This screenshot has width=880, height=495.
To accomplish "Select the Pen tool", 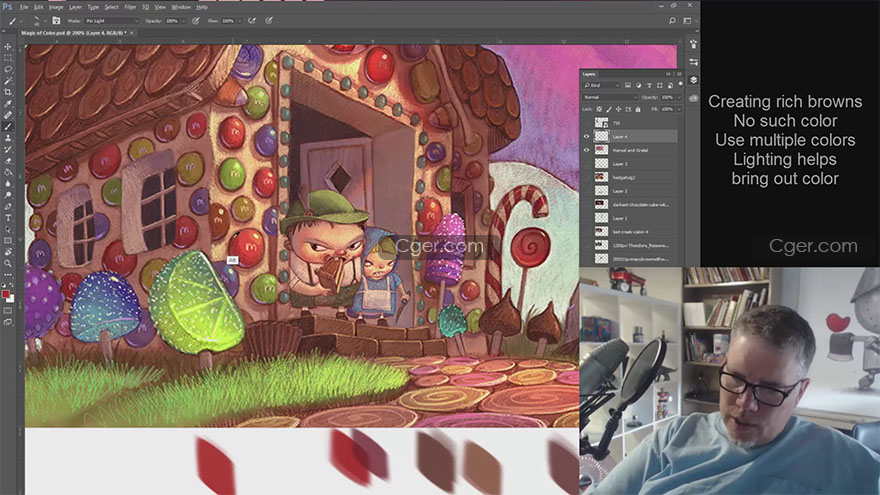I will click(x=8, y=207).
